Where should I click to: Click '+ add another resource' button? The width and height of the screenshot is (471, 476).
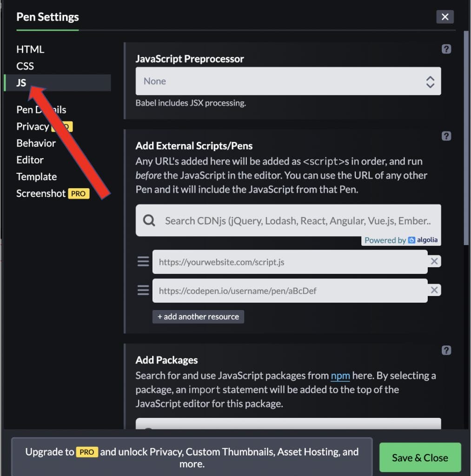click(x=198, y=317)
